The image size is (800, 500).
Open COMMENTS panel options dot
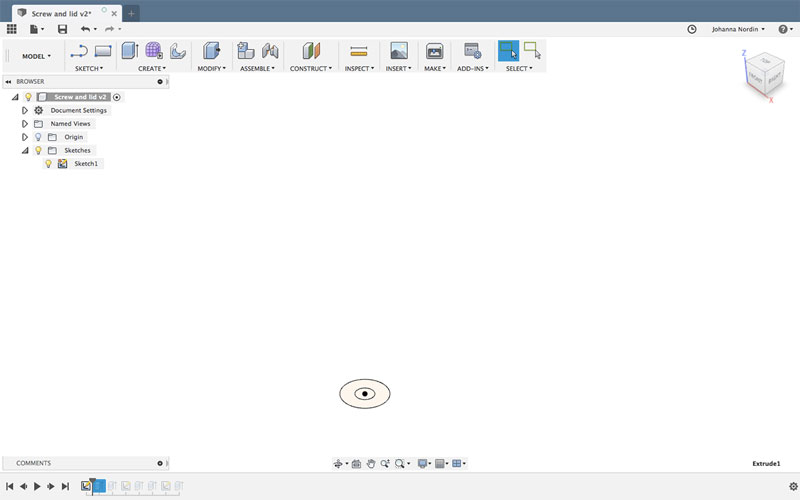160,463
